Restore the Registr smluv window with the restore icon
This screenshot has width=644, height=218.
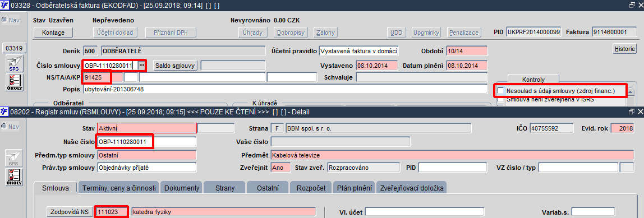(632, 112)
